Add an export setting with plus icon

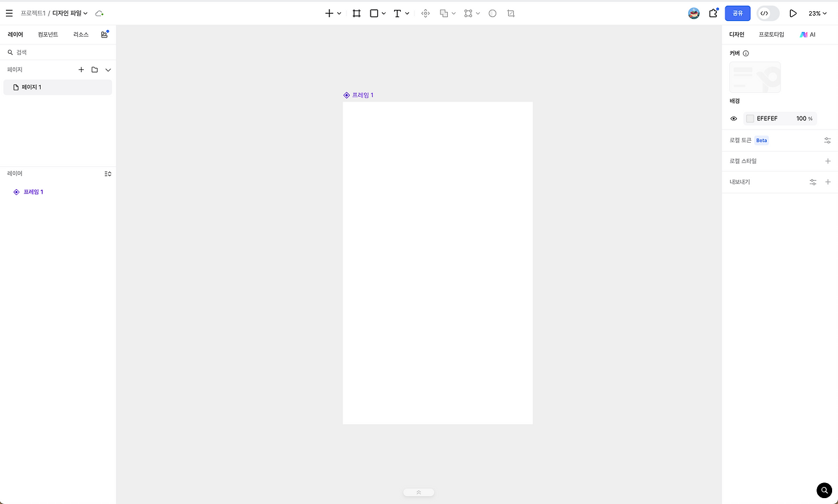[828, 182]
